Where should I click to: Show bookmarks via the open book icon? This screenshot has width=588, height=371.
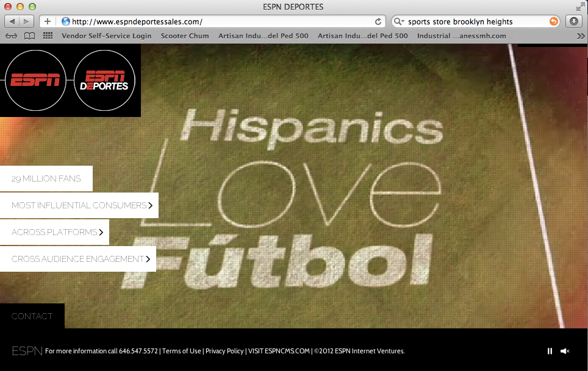pos(30,36)
